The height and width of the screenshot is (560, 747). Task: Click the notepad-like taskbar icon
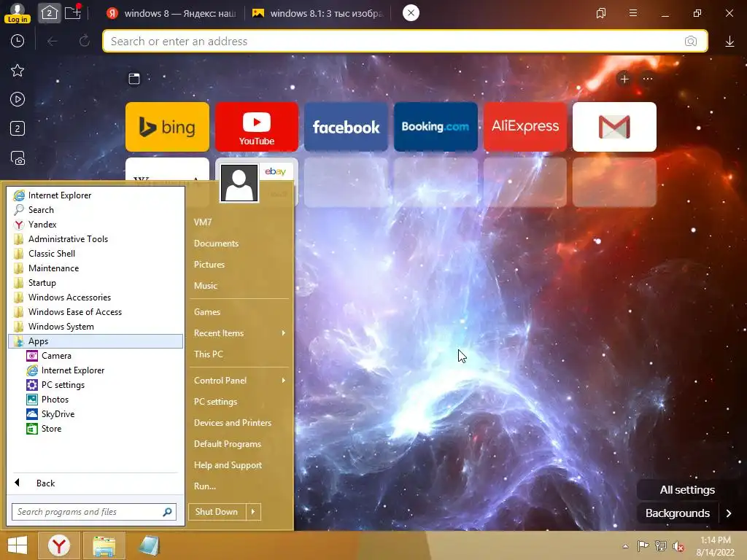click(149, 545)
